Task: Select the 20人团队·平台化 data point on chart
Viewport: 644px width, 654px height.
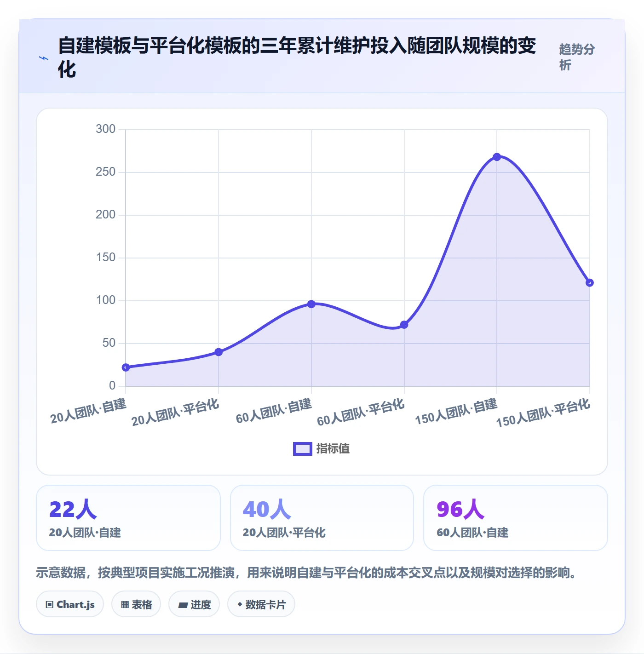Action: (218, 352)
